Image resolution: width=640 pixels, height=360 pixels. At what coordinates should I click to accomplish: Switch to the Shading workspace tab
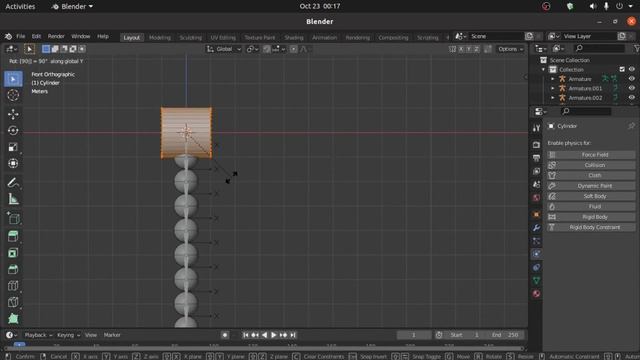coord(294,38)
